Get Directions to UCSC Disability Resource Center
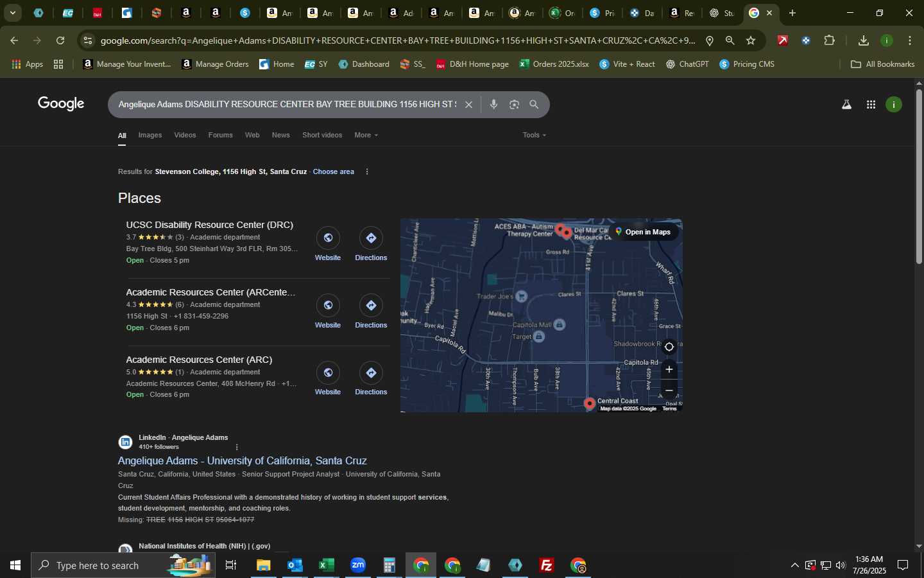 click(x=371, y=244)
